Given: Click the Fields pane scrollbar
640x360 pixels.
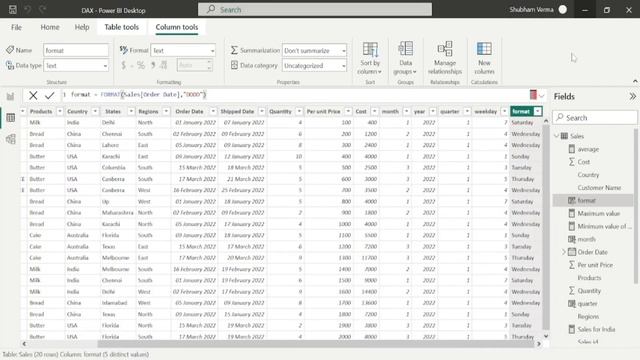Looking at the screenshot, I should [636, 206].
